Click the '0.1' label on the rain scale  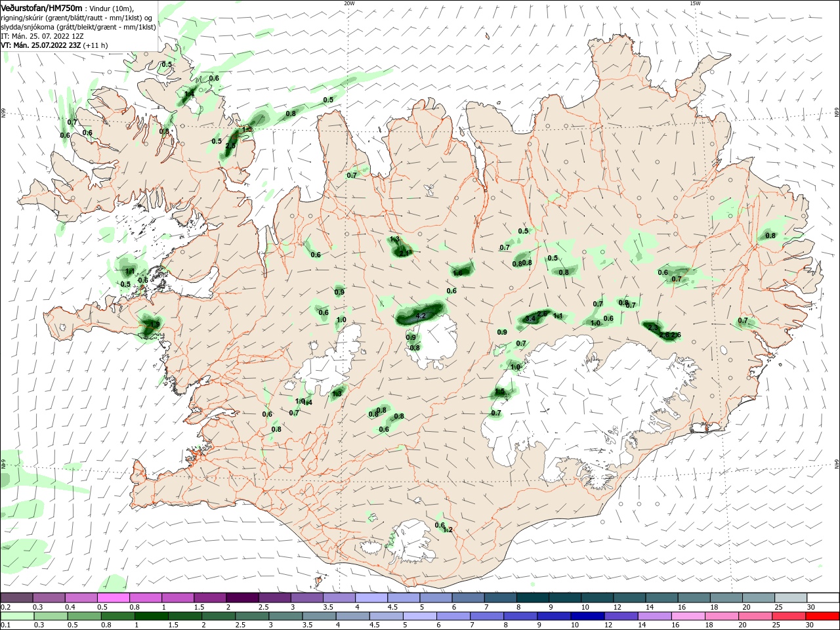pos(5,625)
